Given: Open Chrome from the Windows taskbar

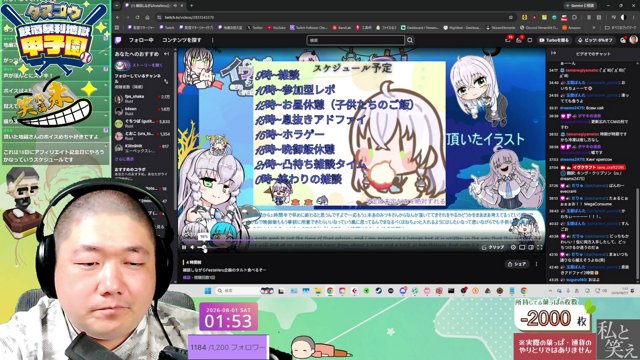Looking at the screenshot, I should [330, 291].
